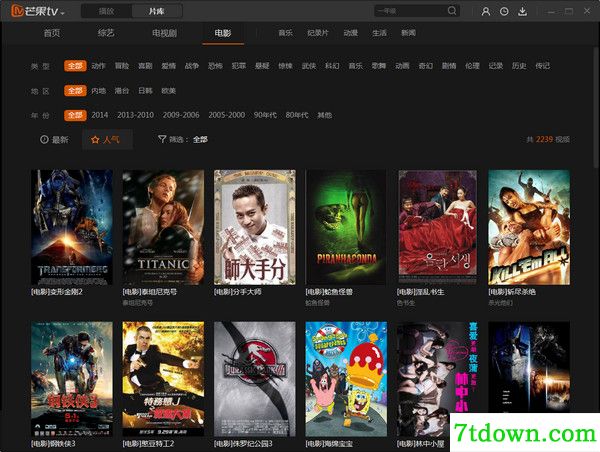This screenshot has width=600, height=452.
Task: Open the 海绵宝宝 SpongeBob poster
Action: pos(346,379)
